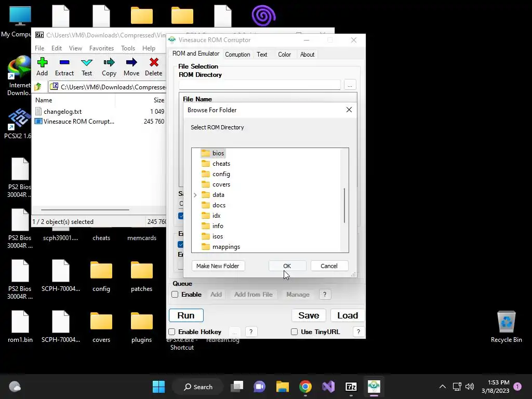Switch to the Text tab
The width and height of the screenshot is (532, 399).
pyautogui.click(x=262, y=54)
